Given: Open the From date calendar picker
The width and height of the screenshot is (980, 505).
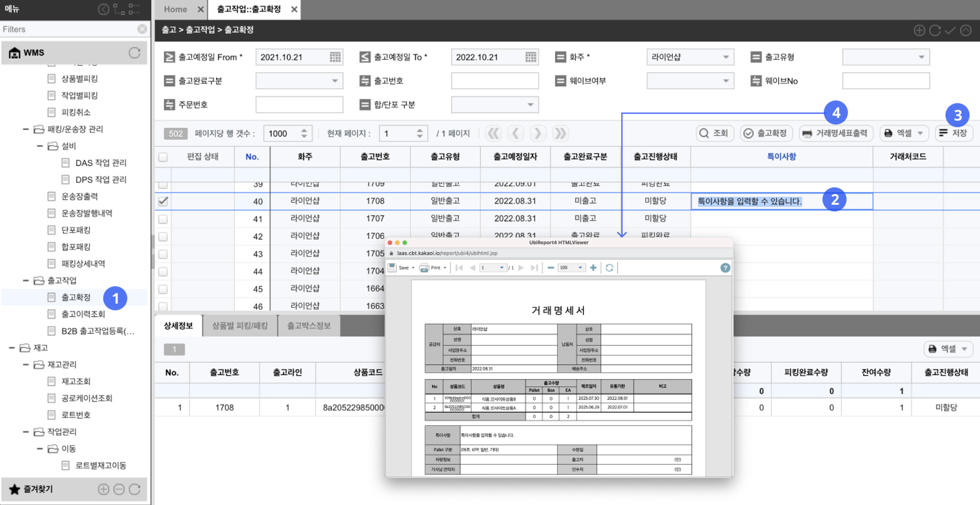Looking at the screenshot, I should pos(335,57).
